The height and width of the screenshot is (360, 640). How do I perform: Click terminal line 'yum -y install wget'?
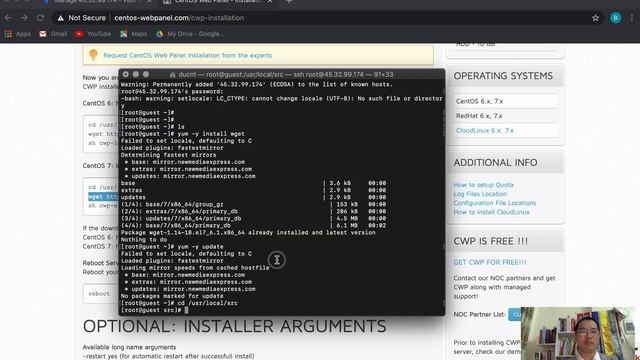click(x=183, y=134)
